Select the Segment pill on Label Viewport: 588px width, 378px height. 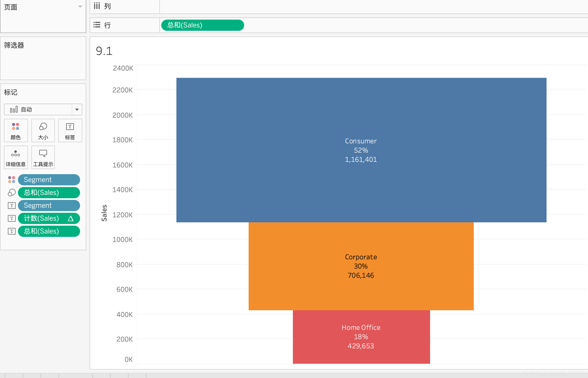(49, 206)
